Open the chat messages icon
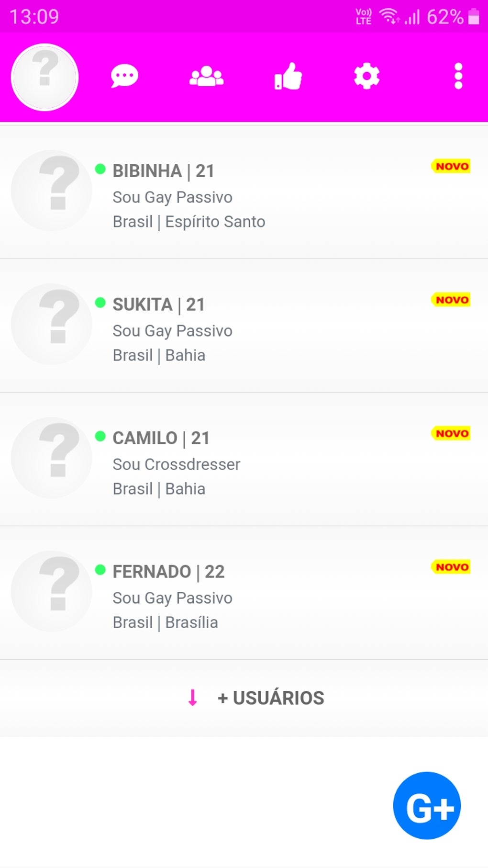The height and width of the screenshot is (868, 488). (124, 77)
